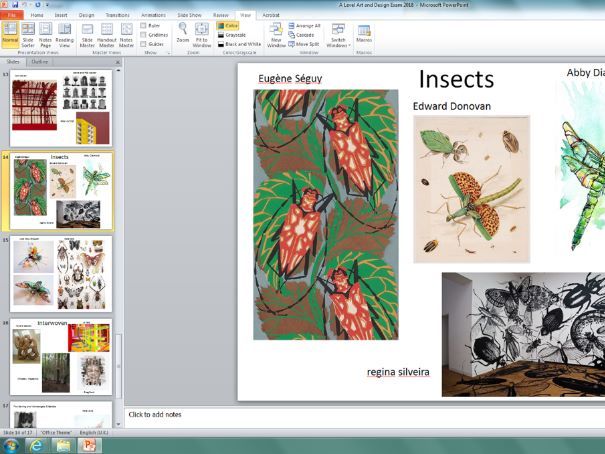Viewport: 605px width, 454px height.
Task: Choose Color display mode
Action: [x=228, y=26]
